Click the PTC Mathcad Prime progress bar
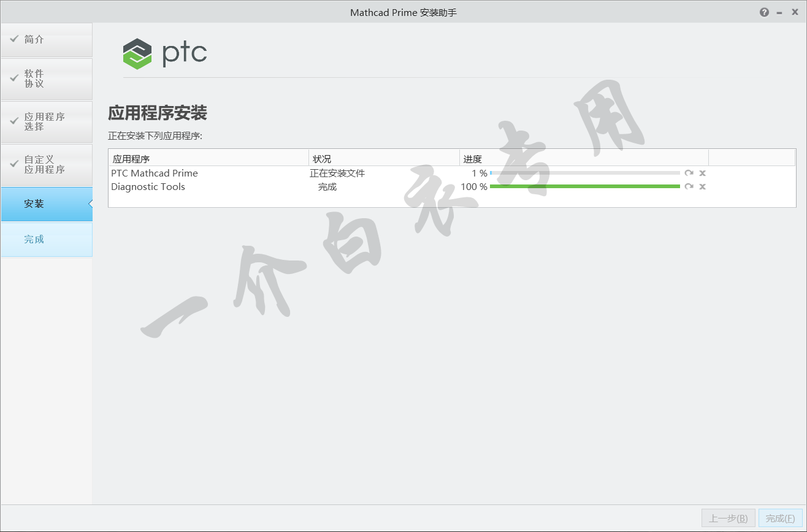 pos(585,173)
